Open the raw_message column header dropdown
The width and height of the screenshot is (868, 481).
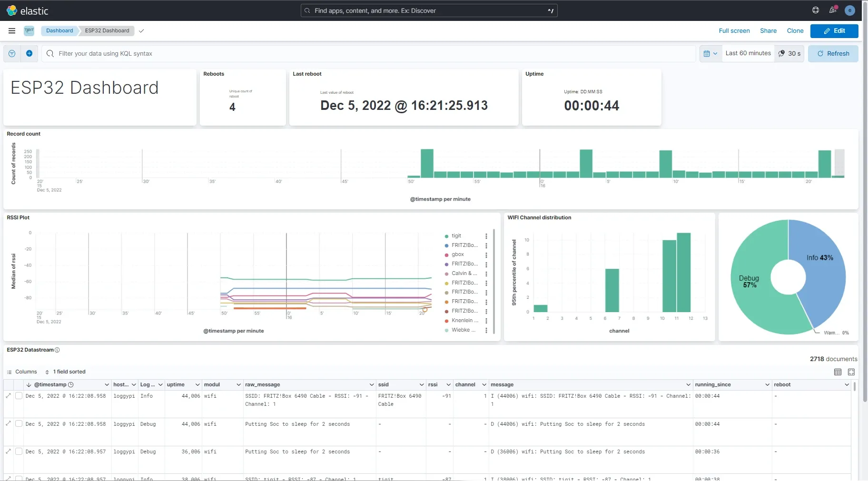coord(372,385)
